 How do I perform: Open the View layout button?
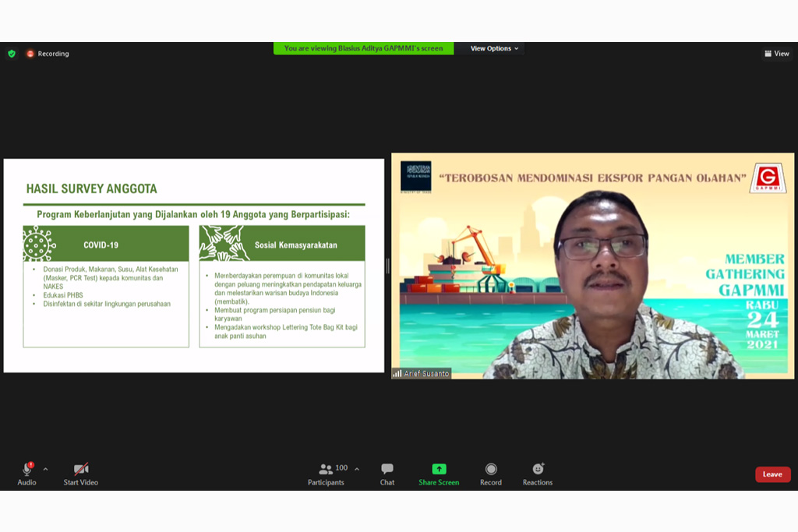click(777, 54)
